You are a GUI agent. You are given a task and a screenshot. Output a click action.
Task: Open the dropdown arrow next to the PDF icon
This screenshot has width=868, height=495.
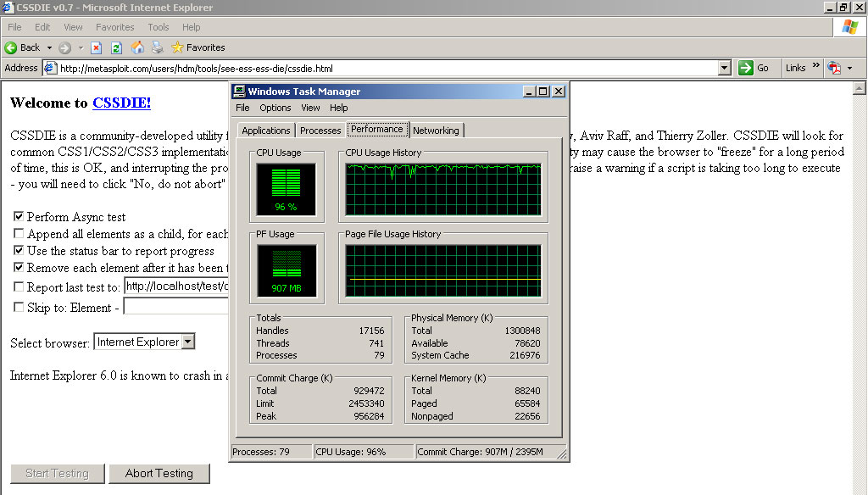coord(849,69)
